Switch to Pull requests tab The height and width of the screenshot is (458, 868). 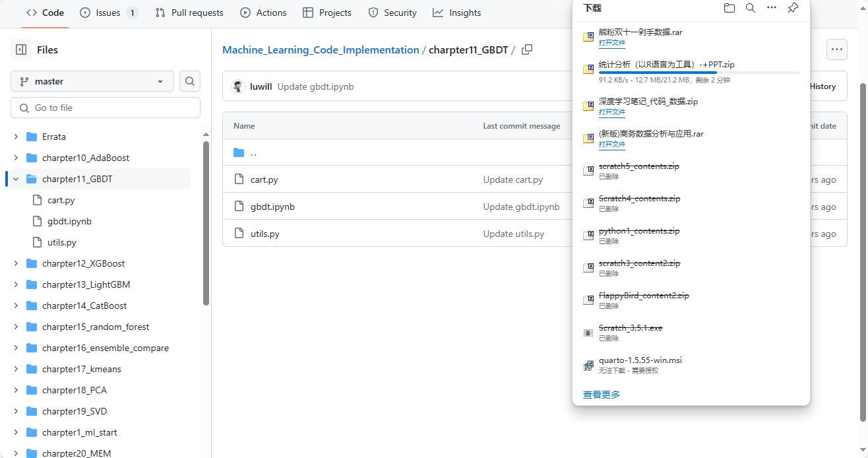189,13
